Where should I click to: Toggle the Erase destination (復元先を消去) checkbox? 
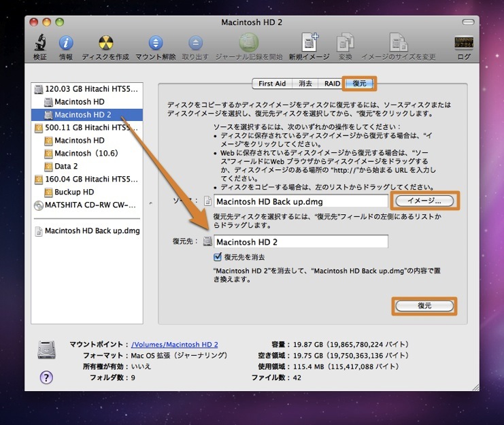[218, 256]
